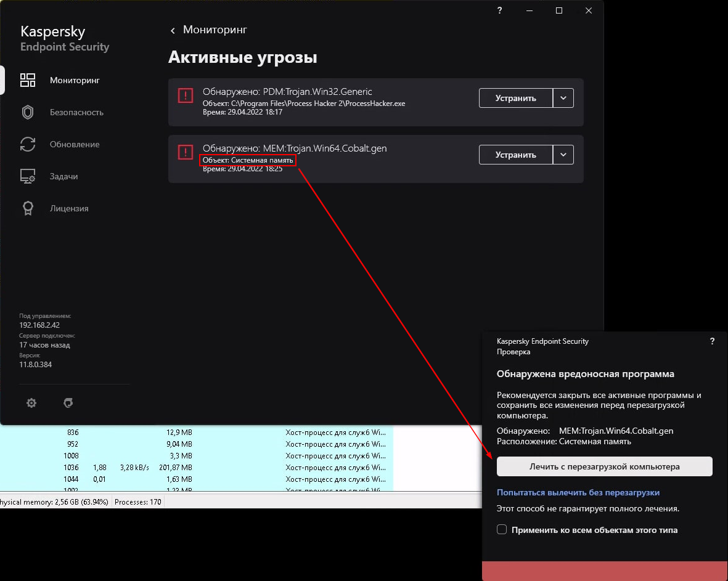This screenshot has width=728, height=581.
Task: Expand dropdown arrow next to ProcessHacker.exe Устранить
Action: click(x=563, y=98)
